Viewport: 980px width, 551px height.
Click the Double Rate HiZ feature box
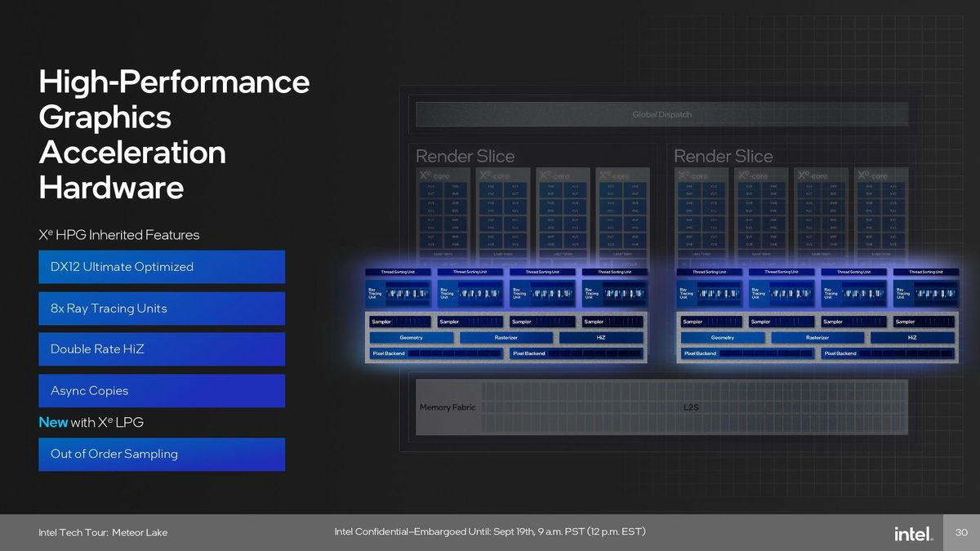coord(162,349)
